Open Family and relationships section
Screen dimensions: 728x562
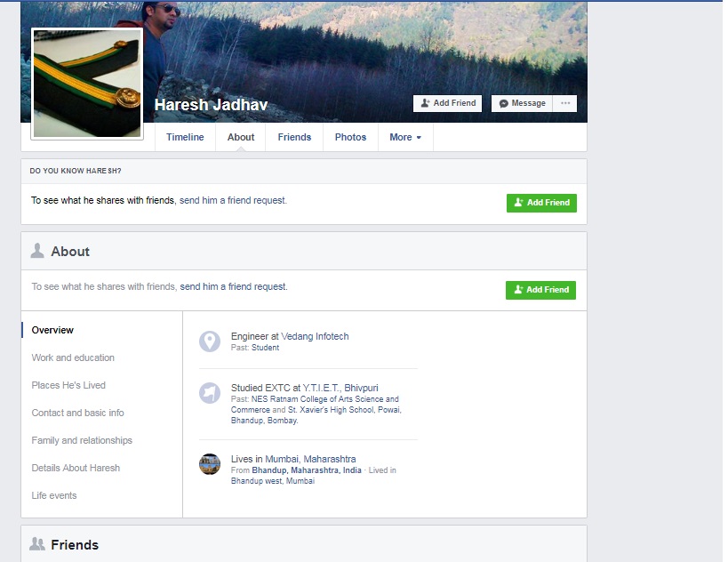[82, 440]
